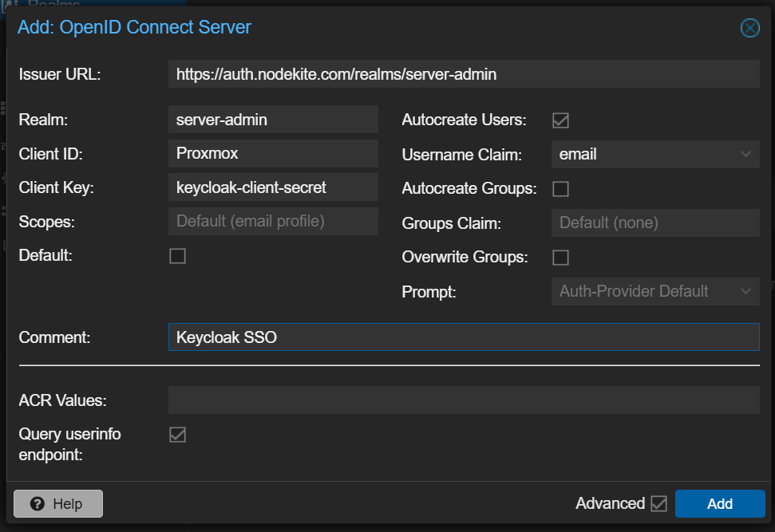This screenshot has height=532, width=775.
Task: Toggle the Query userinfo endpoint checkbox
Action: (x=177, y=435)
